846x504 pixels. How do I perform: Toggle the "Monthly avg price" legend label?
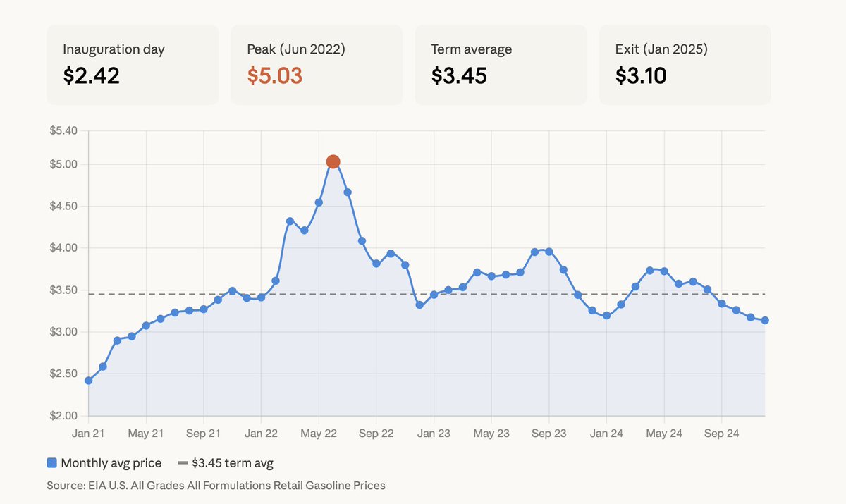[111, 463]
